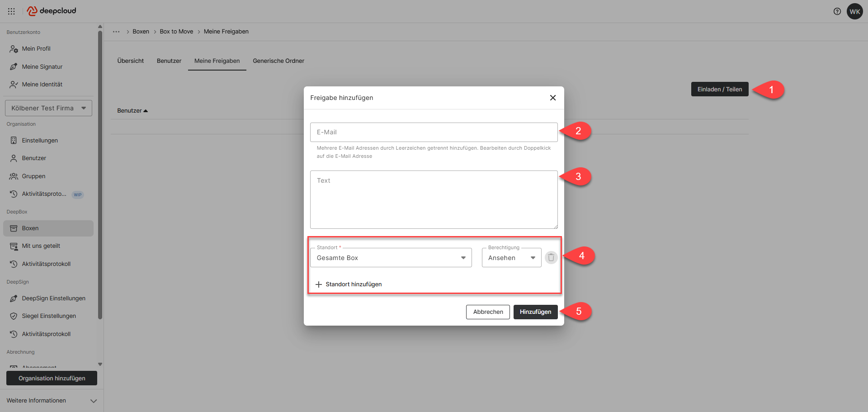Image resolution: width=868 pixels, height=412 pixels.
Task: Open the WK user avatar menu
Action: click(x=854, y=11)
